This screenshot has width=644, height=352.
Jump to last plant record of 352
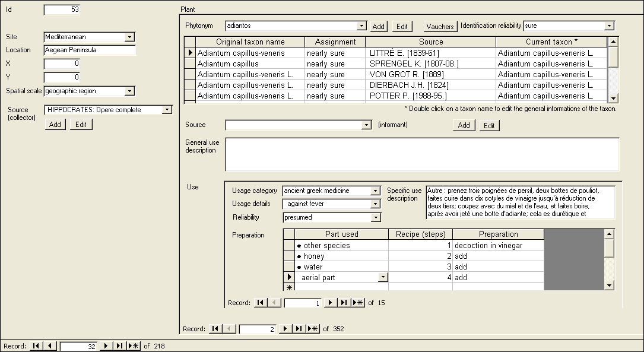click(299, 329)
